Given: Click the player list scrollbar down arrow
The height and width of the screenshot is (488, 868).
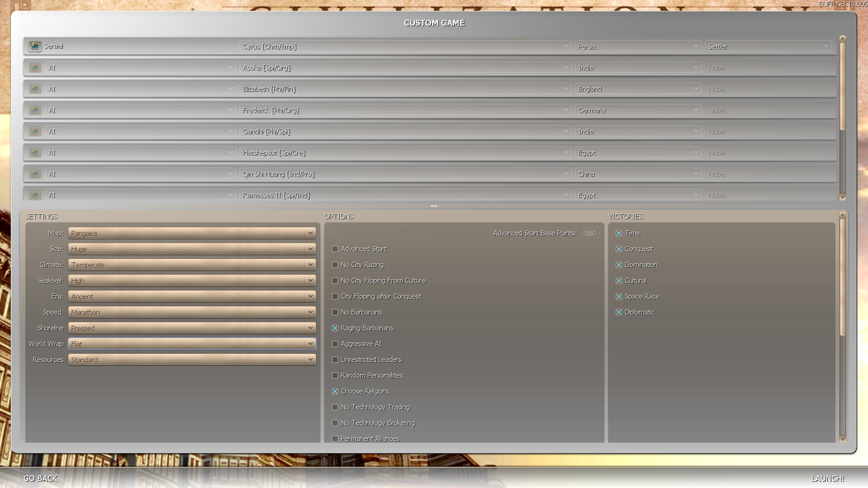Looking at the screenshot, I should pyautogui.click(x=843, y=197).
